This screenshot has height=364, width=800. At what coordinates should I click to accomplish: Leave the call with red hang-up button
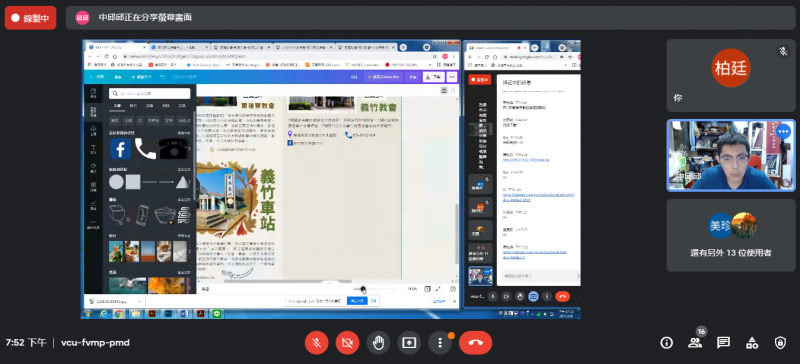point(476,343)
